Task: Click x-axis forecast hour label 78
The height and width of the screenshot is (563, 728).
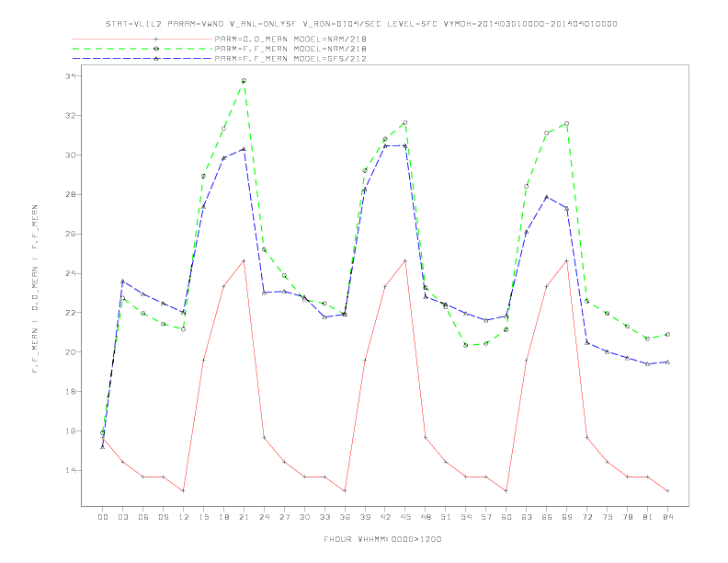Action: tap(627, 517)
